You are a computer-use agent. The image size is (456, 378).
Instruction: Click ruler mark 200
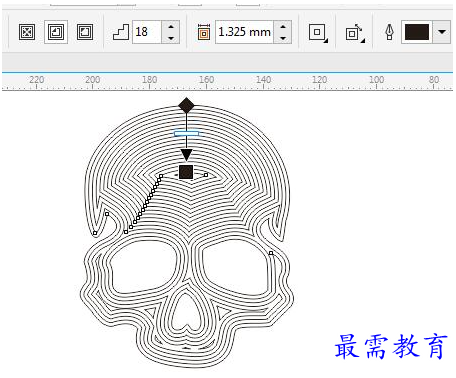pos(92,80)
